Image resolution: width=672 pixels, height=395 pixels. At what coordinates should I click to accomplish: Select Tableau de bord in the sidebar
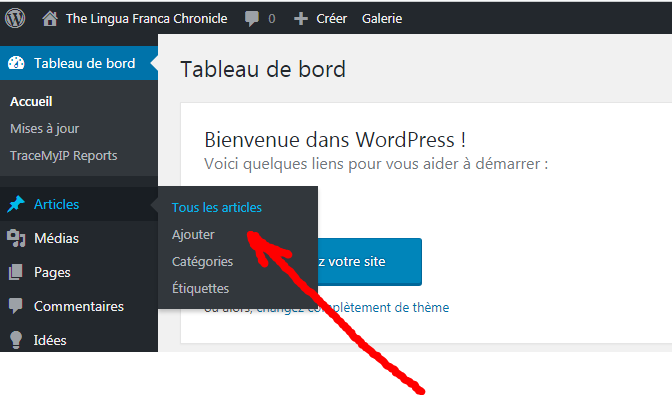84,63
